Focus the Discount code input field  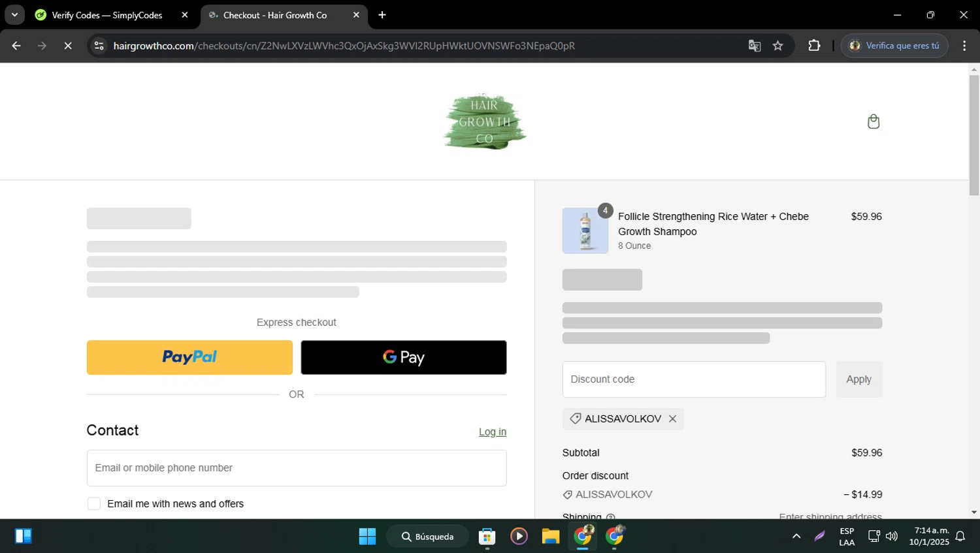point(694,379)
